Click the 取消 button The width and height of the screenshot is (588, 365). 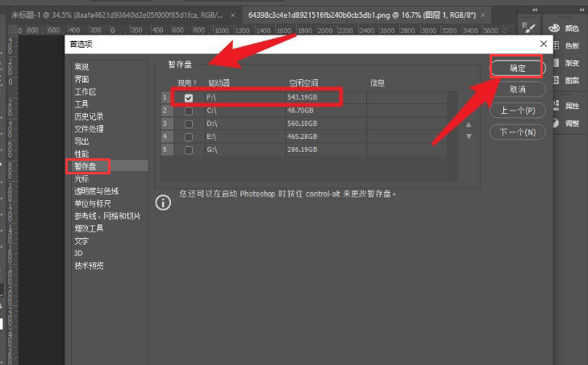click(x=518, y=89)
